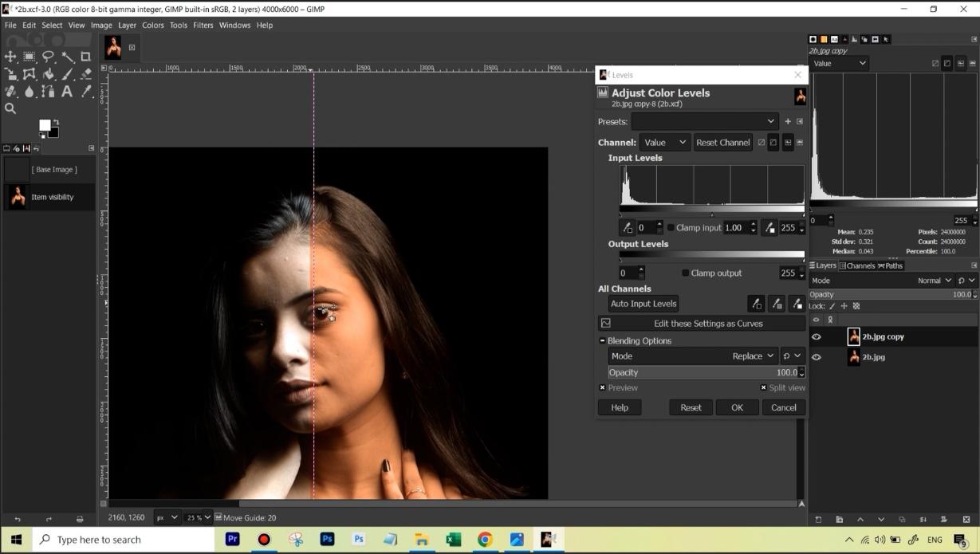Select the Eraser tool
This screenshot has height=554, width=980.
[86, 74]
